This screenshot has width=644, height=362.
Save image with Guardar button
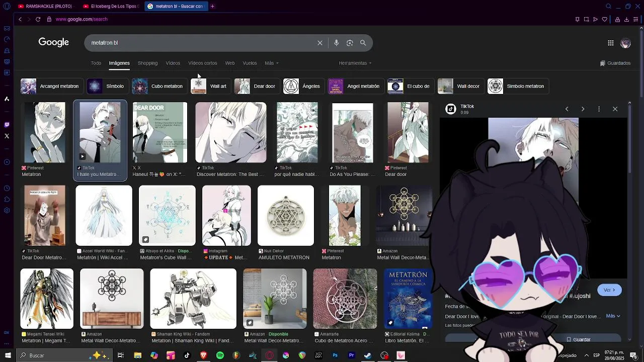click(x=579, y=339)
